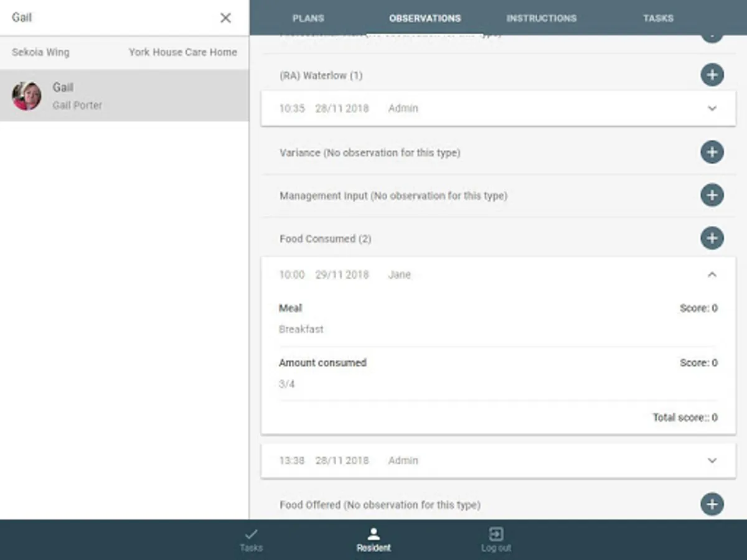This screenshot has width=747, height=560.
Task: Select the Observations tab
Action: click(425, 18)
